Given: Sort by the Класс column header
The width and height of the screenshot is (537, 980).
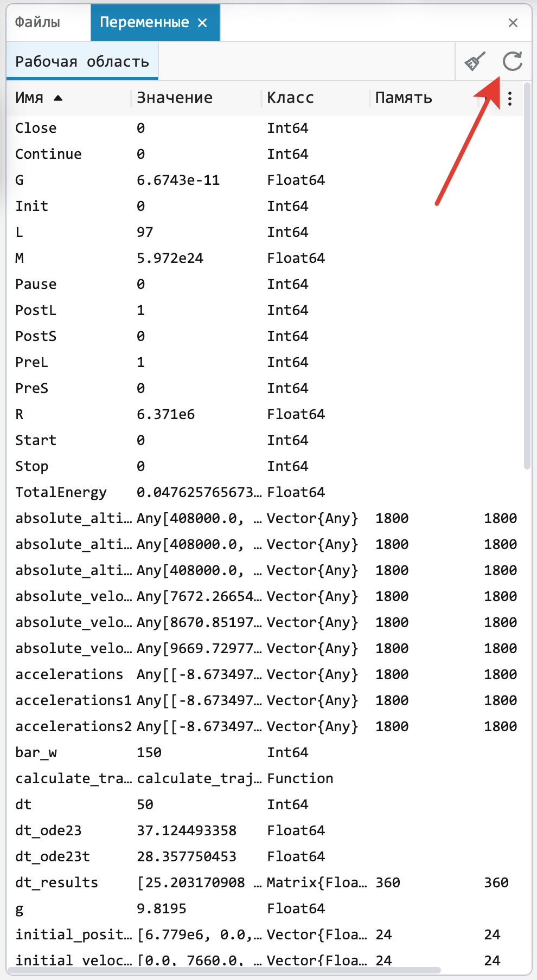Looking at the screenshot, I should point(290,98).
